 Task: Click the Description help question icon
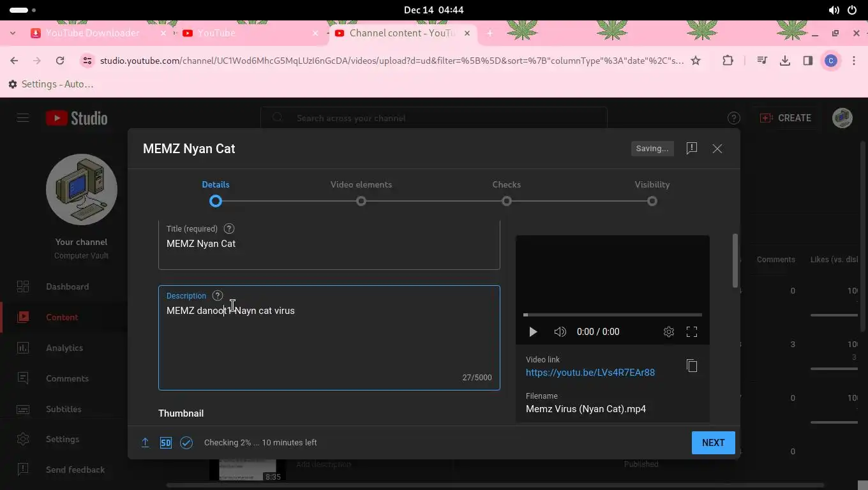[218, 295]
